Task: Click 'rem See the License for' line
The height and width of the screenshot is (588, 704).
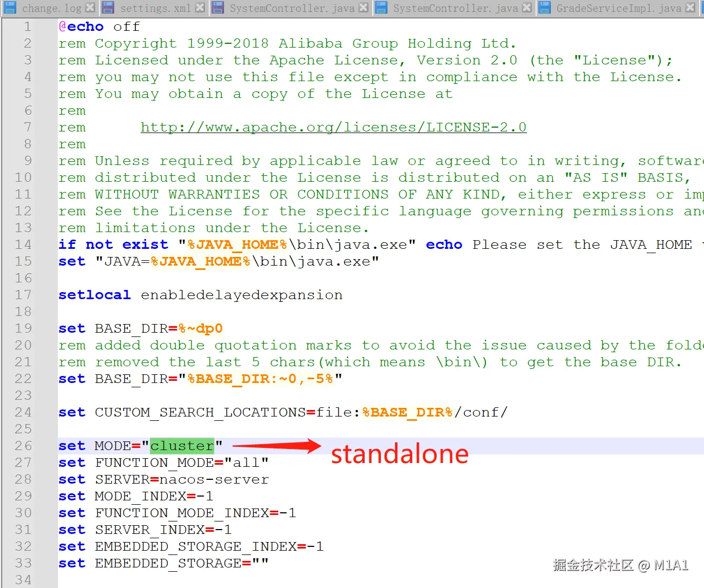Action: pyautogui.click(x=381, y=211)
